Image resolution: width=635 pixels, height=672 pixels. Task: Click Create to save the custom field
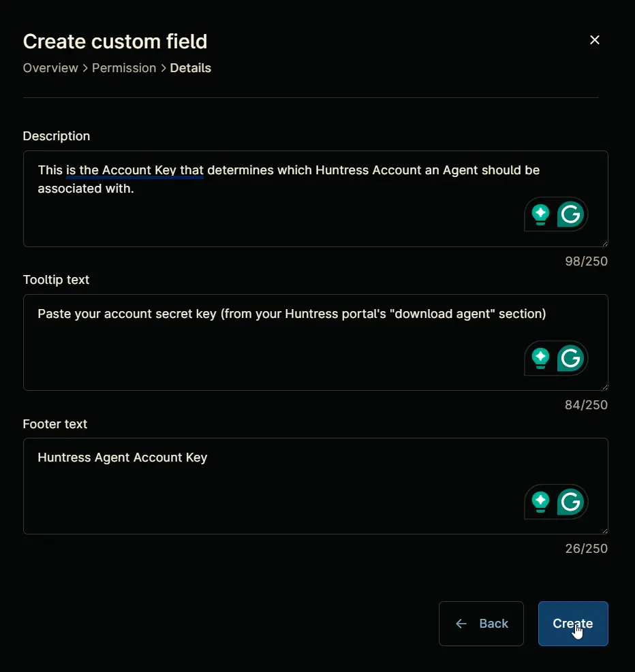(573, 624)
